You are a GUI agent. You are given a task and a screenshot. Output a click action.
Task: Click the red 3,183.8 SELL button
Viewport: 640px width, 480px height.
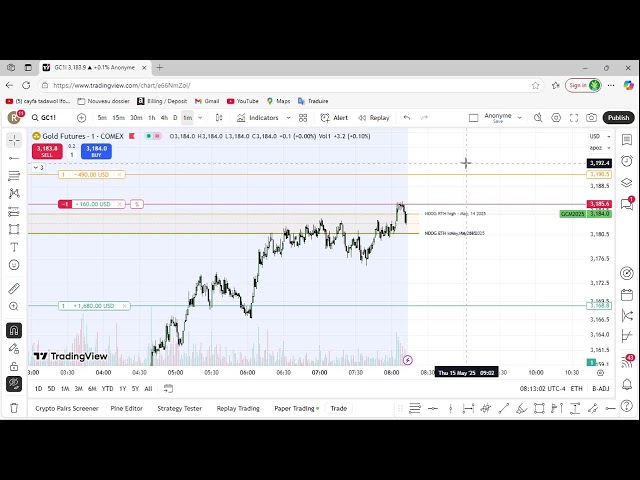click(47, 151)
